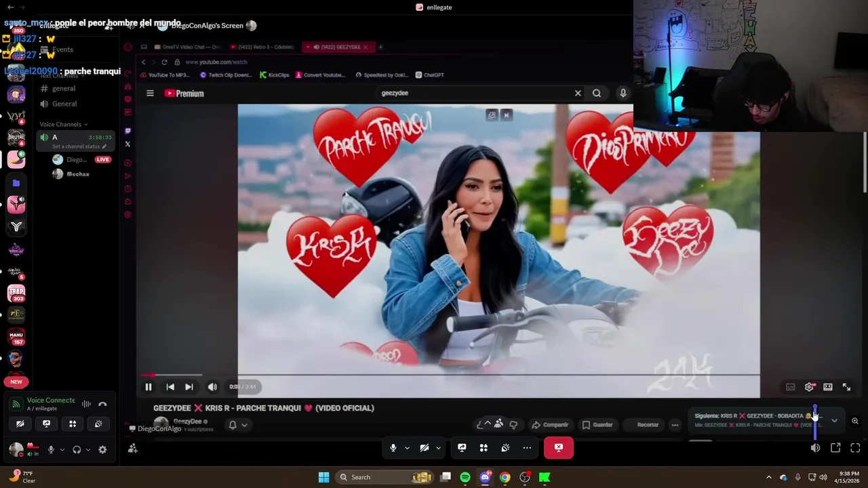Open the KickClips bookmark
Image resolution: width=868 pixels, height=488 pixels.
[275, 75]
